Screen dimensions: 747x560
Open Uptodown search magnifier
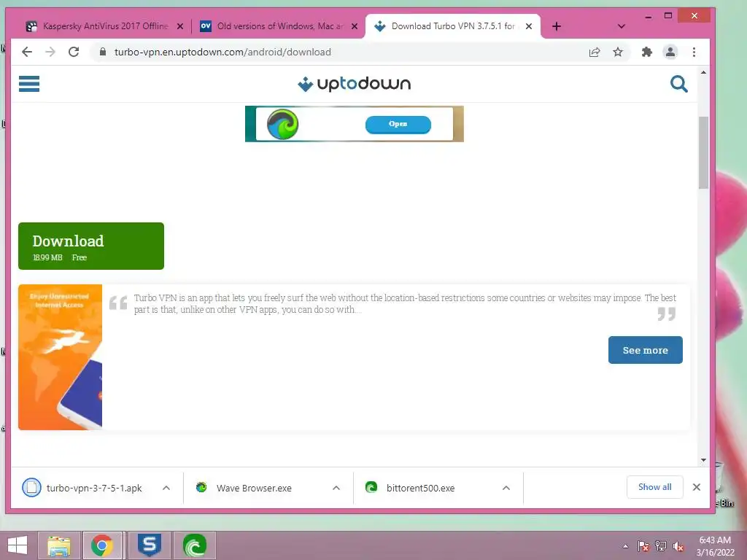coord(679,84)
